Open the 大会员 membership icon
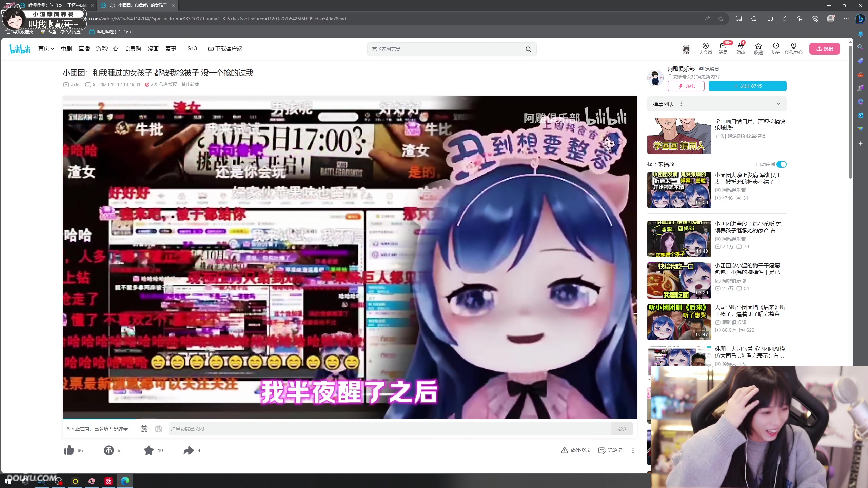Image resolution: width=868 pixels, height=488 pixels. [705, 48]
